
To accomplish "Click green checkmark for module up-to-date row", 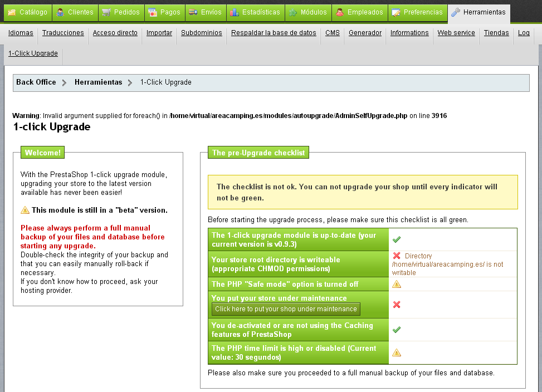I will pos(397,239).
